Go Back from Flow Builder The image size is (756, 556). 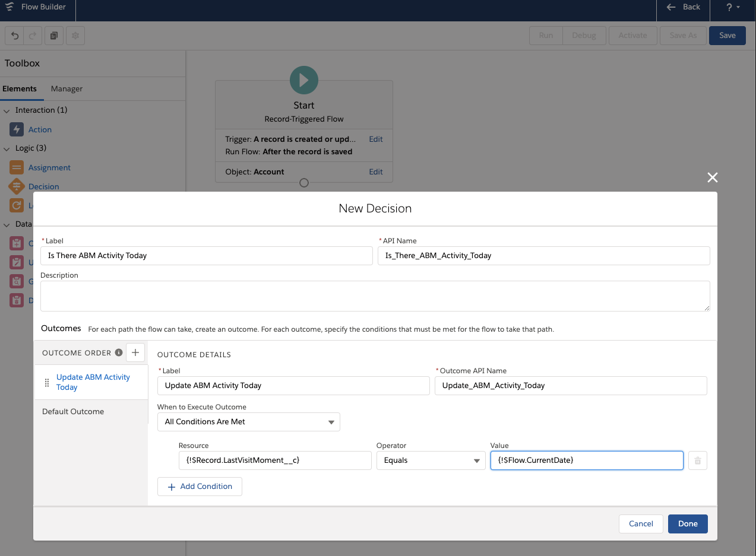pos(684,7)
